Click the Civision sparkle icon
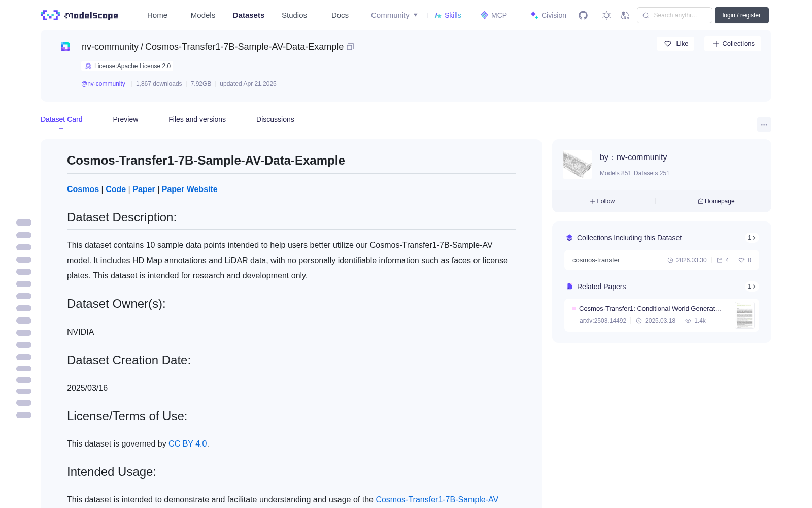Image resolution: width=812 pixels, height=508 pixels. (x=534, y=15)
